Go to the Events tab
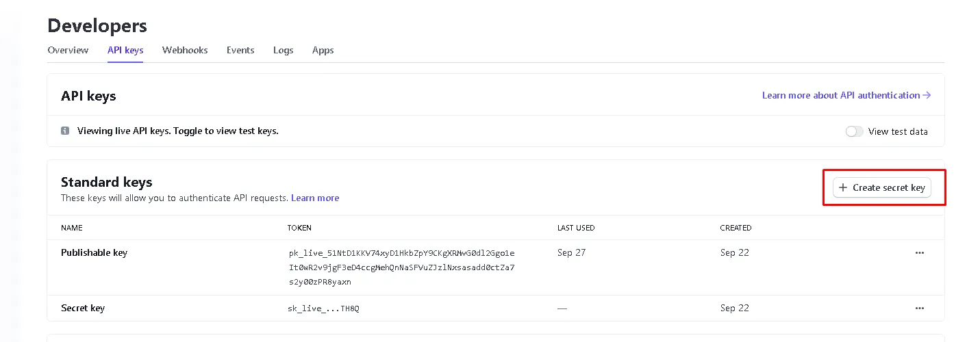Screen dimensions: 980x342 tap(240, 50)
